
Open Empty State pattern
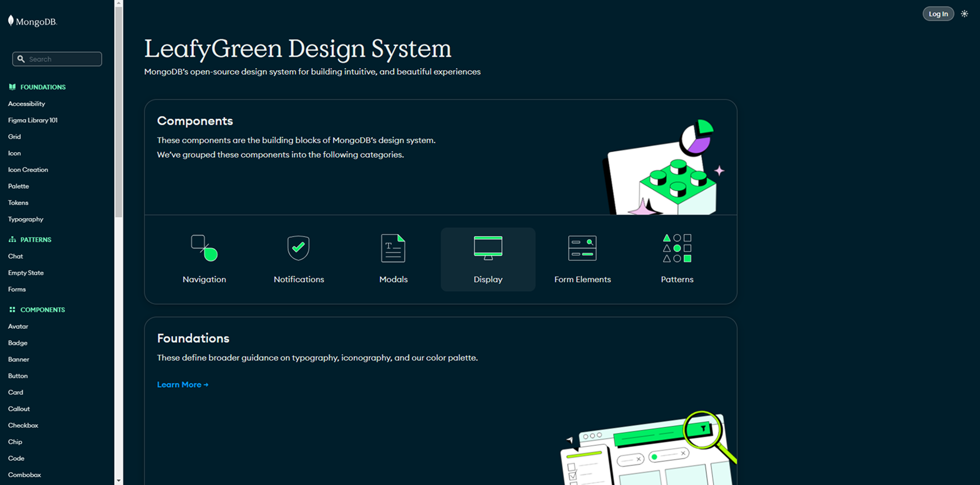pyautogui.click(x=26, y=273)
